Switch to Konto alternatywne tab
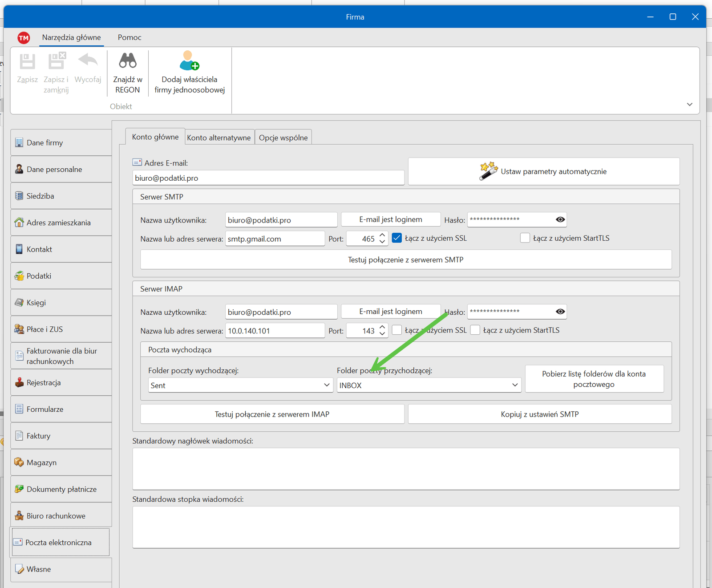712x588 pixels. 218,138
